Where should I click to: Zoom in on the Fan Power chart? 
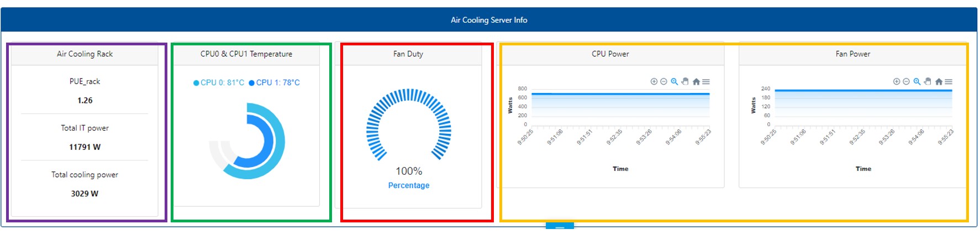897,81
